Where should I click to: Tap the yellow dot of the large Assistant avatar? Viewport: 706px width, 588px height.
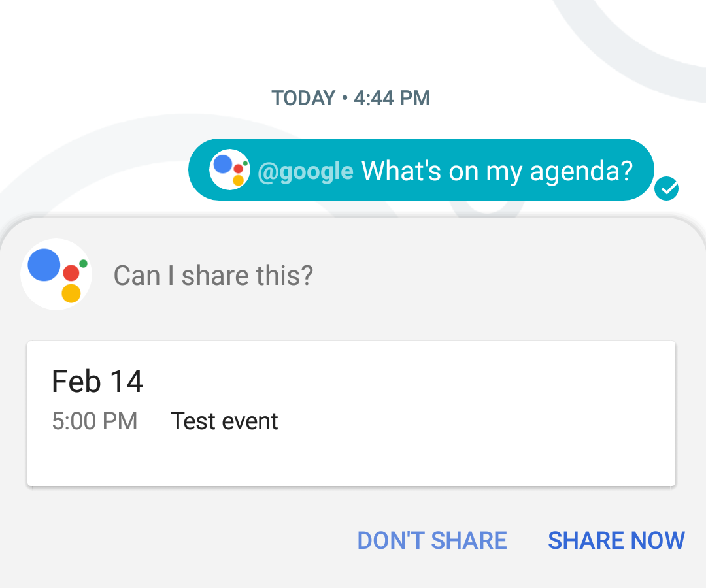(71, 293)
